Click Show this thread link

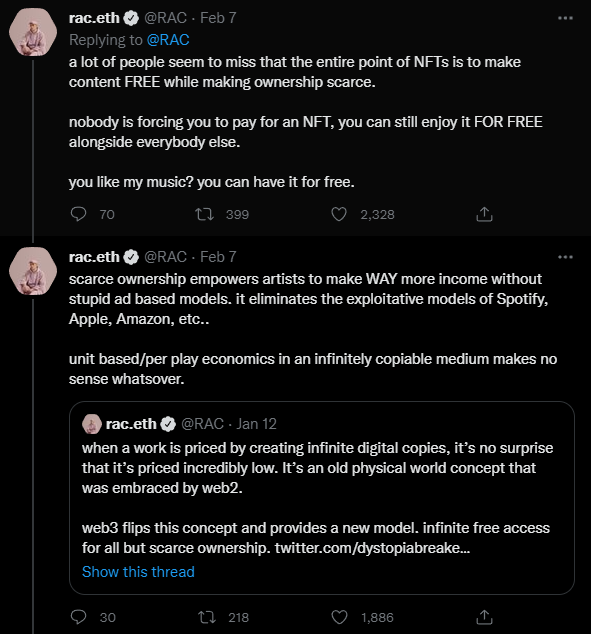[138, 572]
